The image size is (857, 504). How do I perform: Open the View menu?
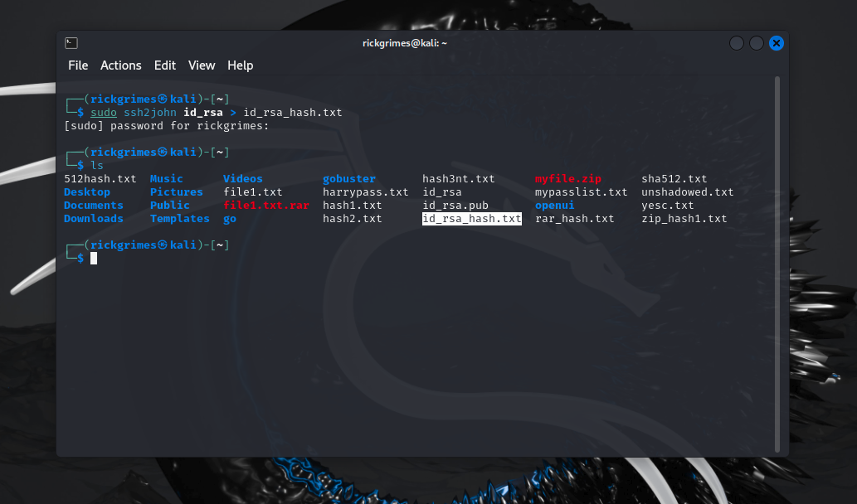201,65
